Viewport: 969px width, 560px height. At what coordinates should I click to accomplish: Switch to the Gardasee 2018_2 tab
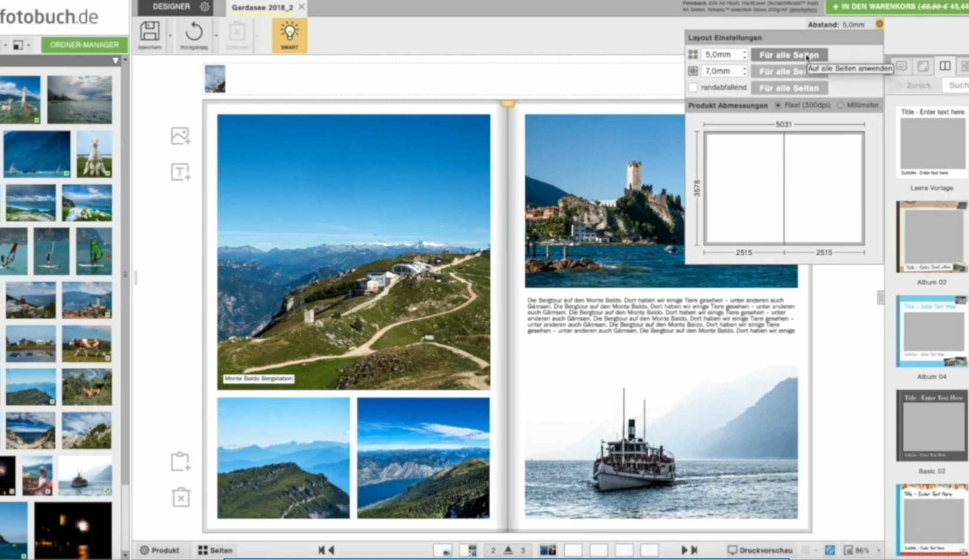pyautogui.click(x=262, y=7)
